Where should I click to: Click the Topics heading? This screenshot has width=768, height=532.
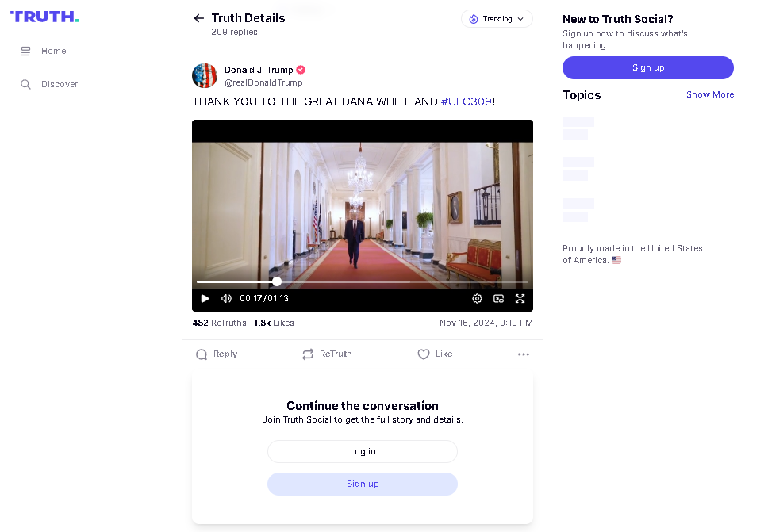pyautogui.click(x=582, y=95)
